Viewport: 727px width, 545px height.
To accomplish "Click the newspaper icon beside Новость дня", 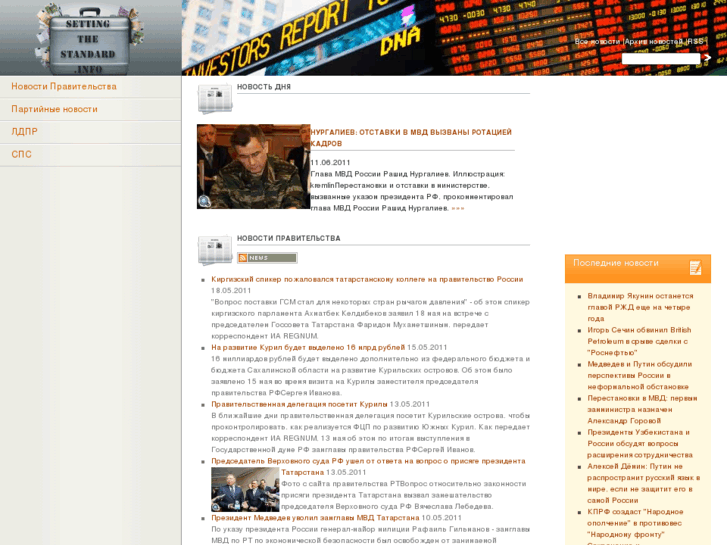I will click(215, 98).
